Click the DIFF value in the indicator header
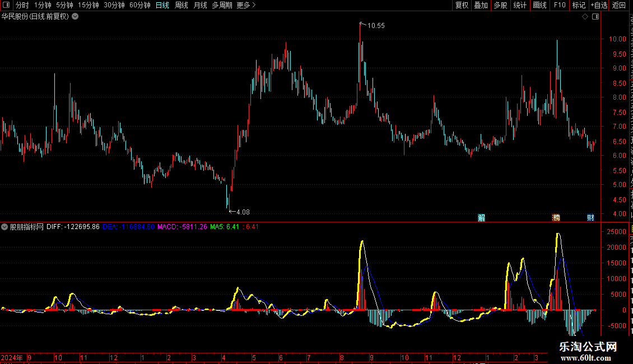Viewport: 633px width, 364px height. point(73,227)
